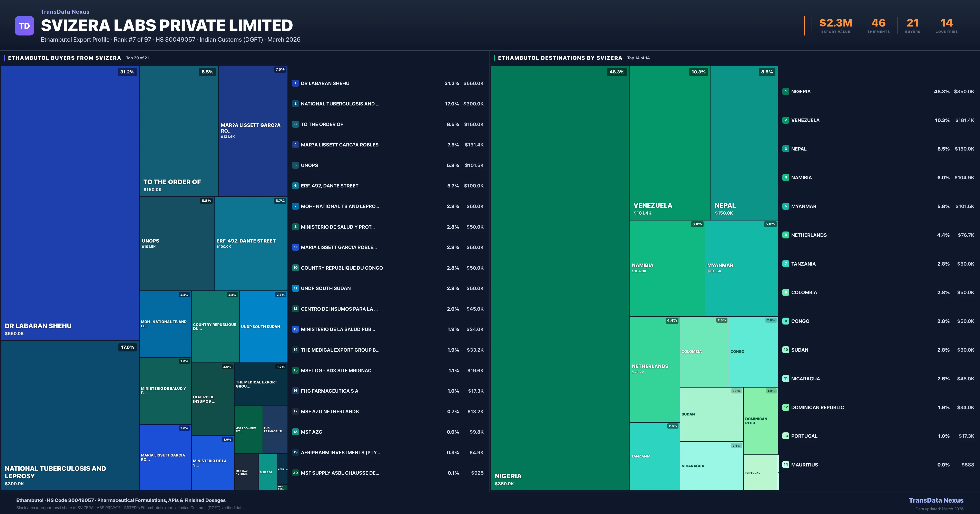The height and width of the screenshot is (514, 980).
Task: Click the number badge next to TANZANIA
Action: [786, 264]
